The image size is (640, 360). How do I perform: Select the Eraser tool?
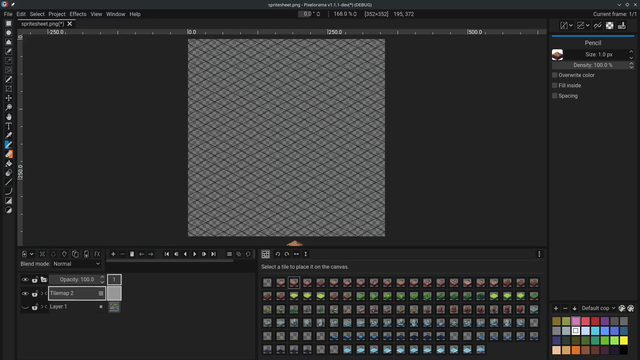(9, 154)
